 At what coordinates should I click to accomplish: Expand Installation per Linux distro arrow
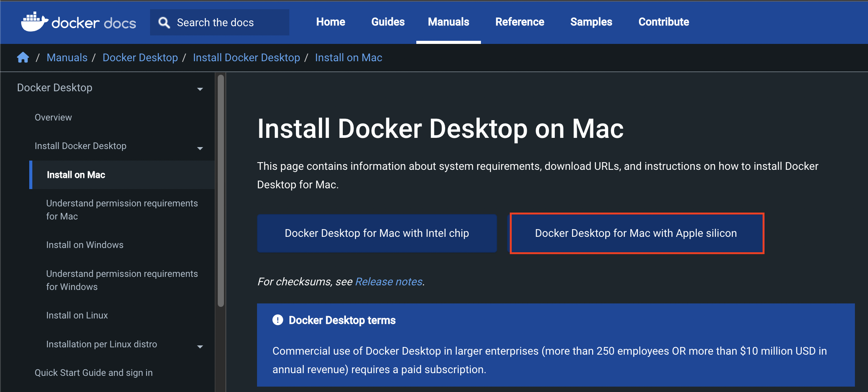tap(200, 347)
